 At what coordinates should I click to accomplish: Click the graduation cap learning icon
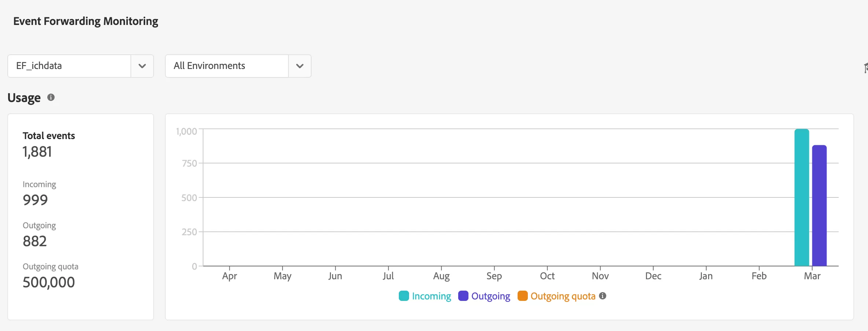point(866,68)
